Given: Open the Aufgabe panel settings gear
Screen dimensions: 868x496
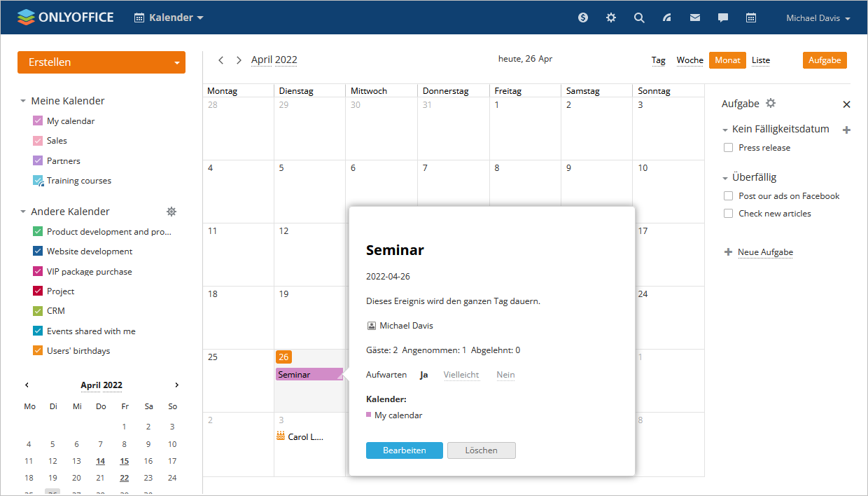Looking at the screenshot, I should coord(771,103).
